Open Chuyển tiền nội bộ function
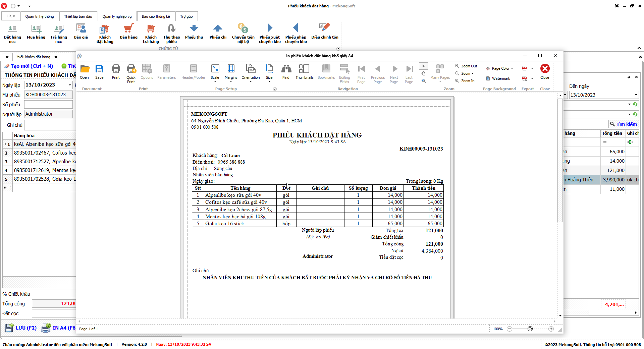644x349 pixels. click(x=243, y=34)
